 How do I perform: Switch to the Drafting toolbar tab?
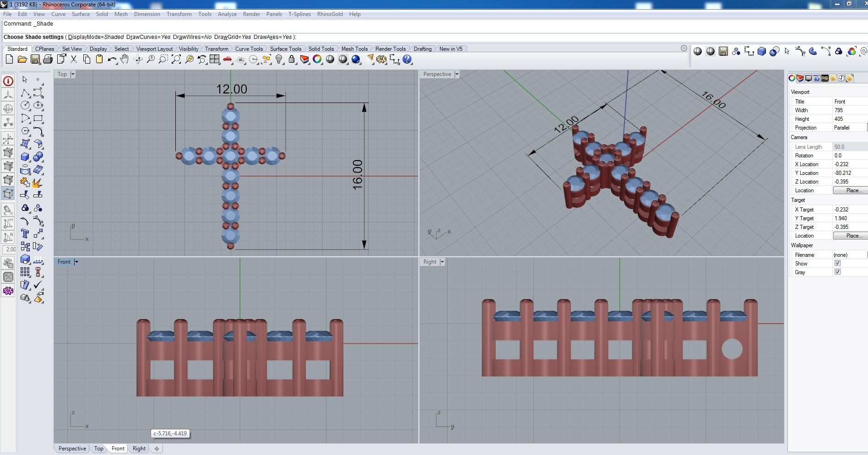pyautogui.click(x=423, y=49)
